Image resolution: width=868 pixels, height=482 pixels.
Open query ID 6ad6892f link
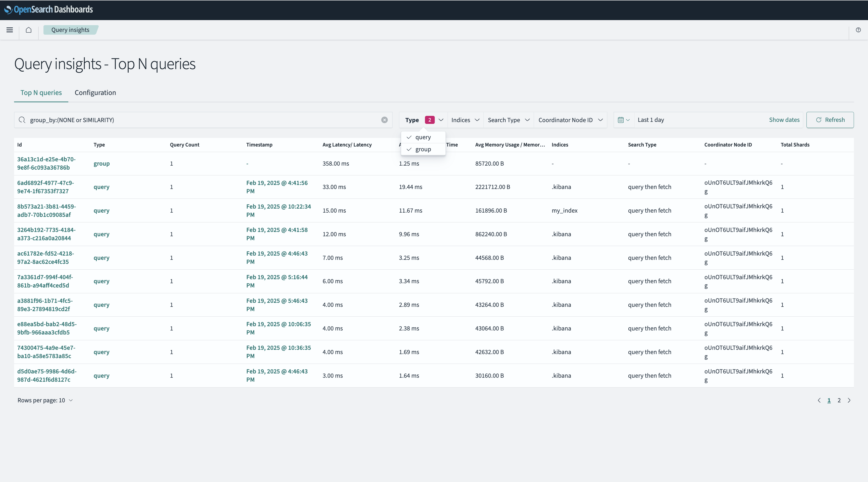[45, 187]
